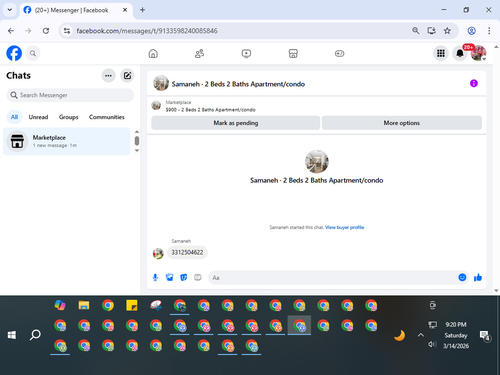Bookmark this page with star icon

click(447, 31)
